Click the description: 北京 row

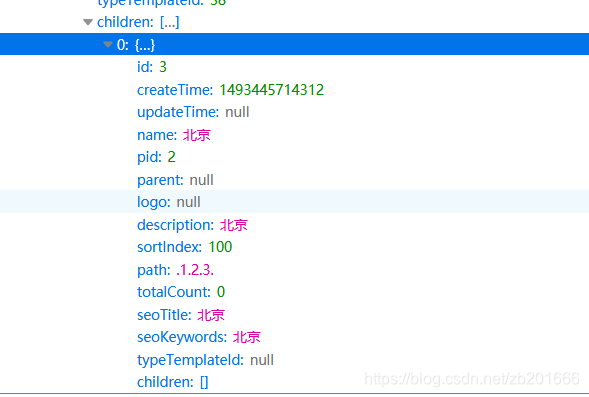294,225
